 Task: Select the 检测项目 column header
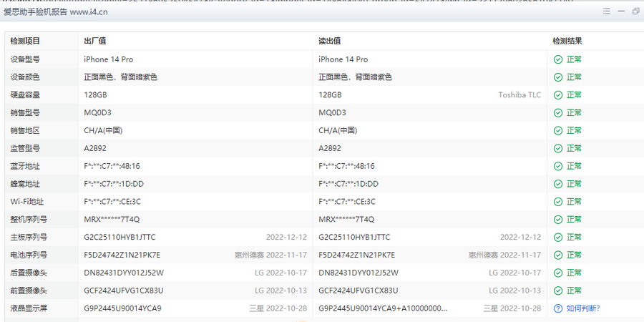coord(25,41)
